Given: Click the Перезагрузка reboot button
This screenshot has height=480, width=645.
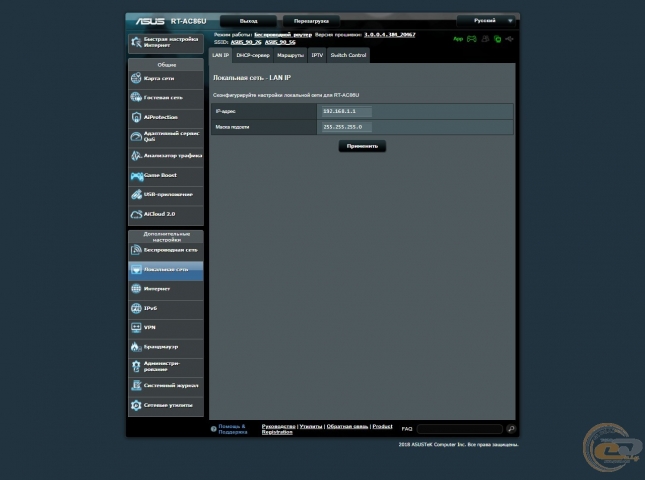Looking at the screenshot, I should 311,21.
